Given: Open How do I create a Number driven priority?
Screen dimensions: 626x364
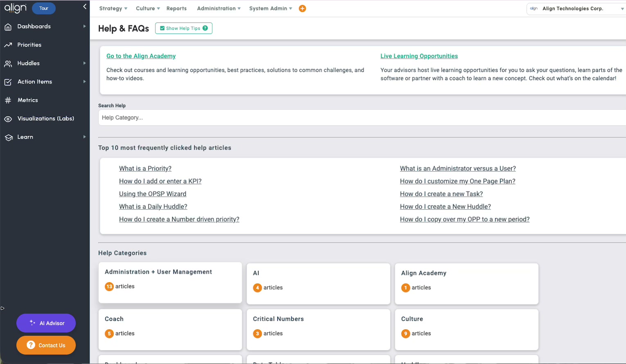Looking at the screenshot, I should [179, 219].
